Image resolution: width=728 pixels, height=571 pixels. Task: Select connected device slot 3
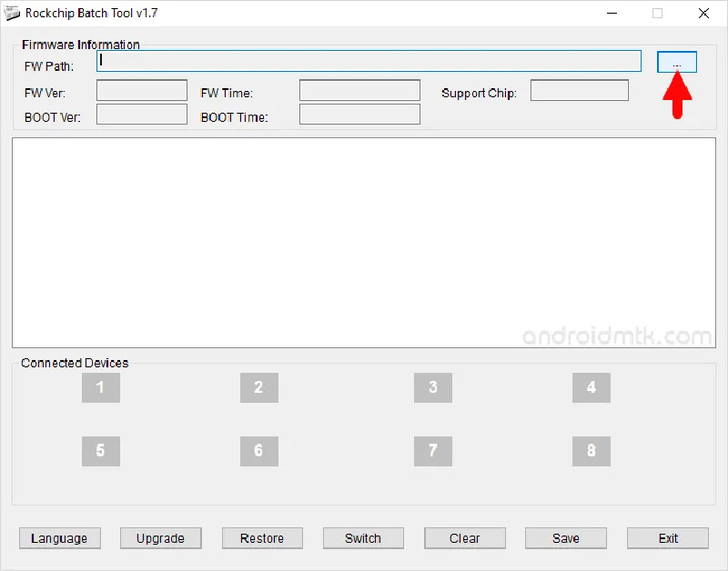pos(433,387)
